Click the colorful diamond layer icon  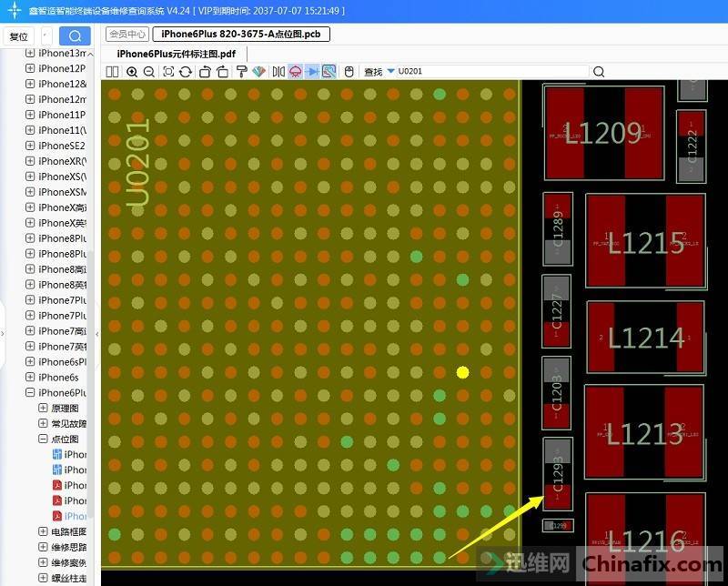coord(258,72)
